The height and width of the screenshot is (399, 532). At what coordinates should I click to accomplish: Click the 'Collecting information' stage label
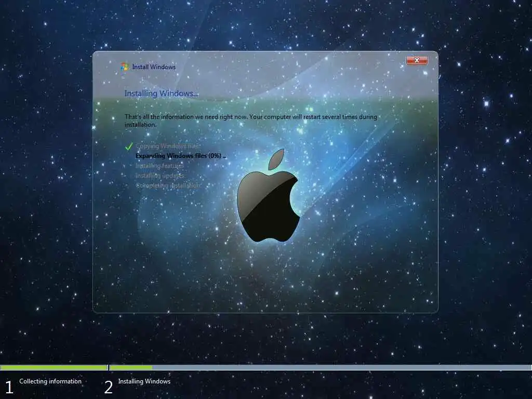pos(50,381)
